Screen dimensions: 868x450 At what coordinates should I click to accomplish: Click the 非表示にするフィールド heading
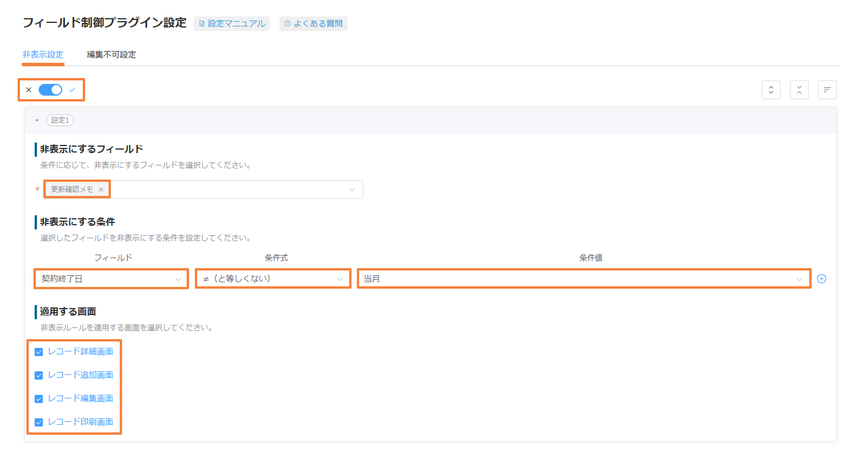92,149
